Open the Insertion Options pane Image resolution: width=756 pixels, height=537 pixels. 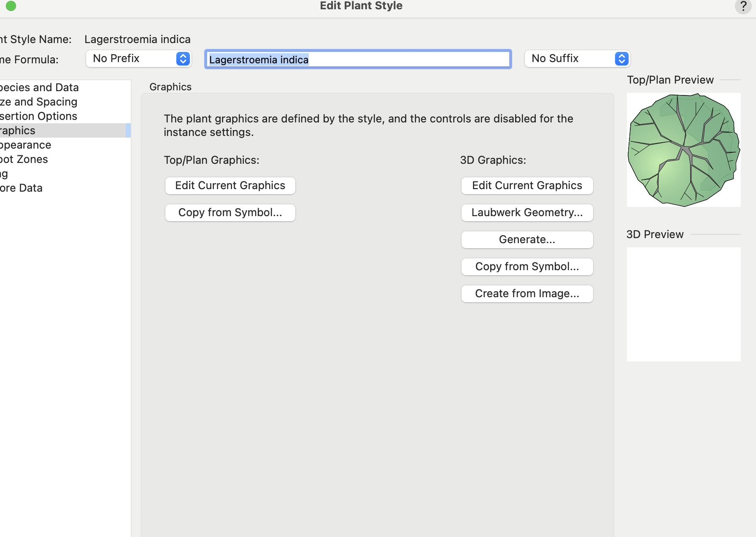39,116
